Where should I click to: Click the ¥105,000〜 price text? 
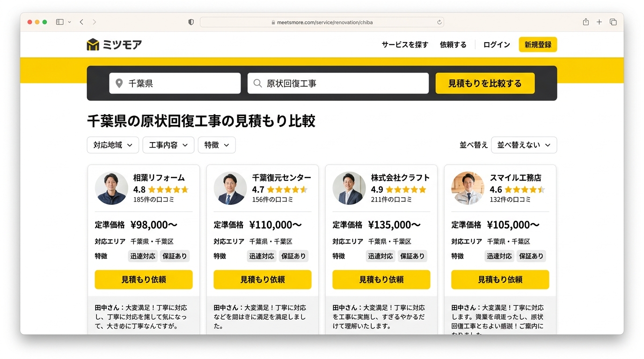coord(513,225)
